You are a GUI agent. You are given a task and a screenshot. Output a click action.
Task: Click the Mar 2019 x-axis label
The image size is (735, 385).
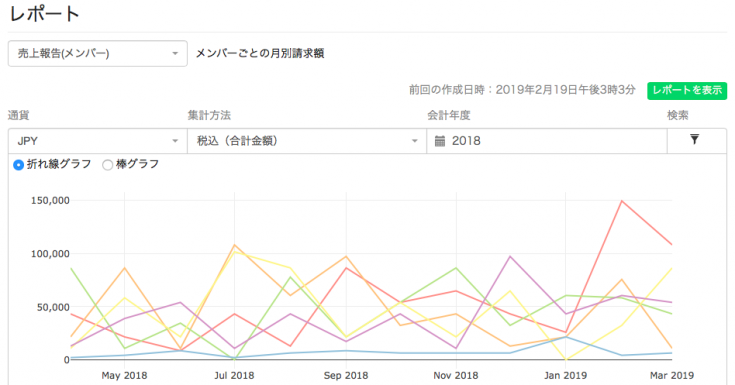pyautogui.click(x=672, y=376)
